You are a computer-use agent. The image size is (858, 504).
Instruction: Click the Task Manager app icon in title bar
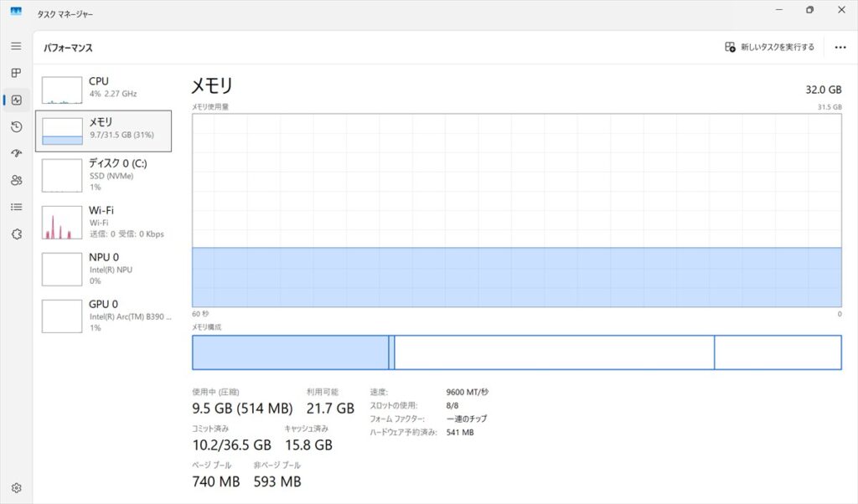[16, 10]
